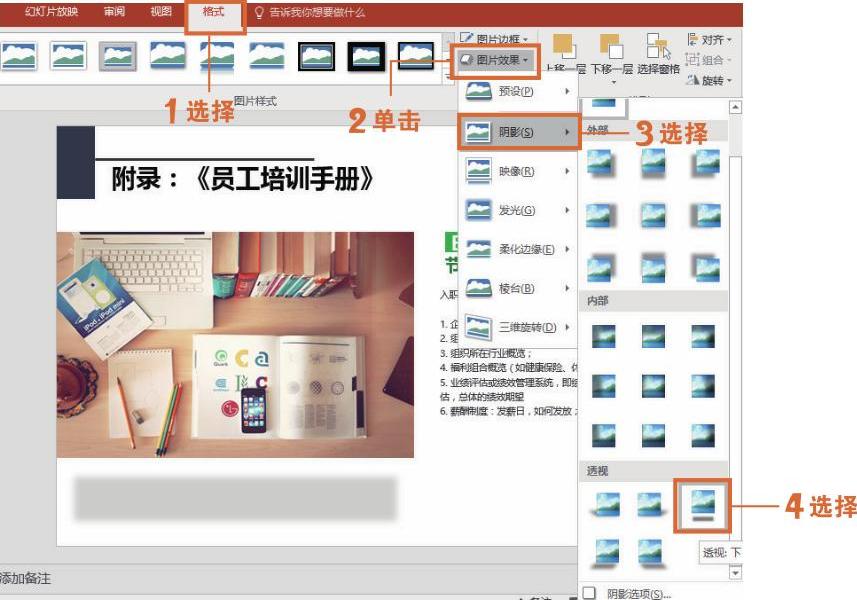Open the 旋转 dropdown
The height and width of the screenshot is (600, 857).
[709, 80]
